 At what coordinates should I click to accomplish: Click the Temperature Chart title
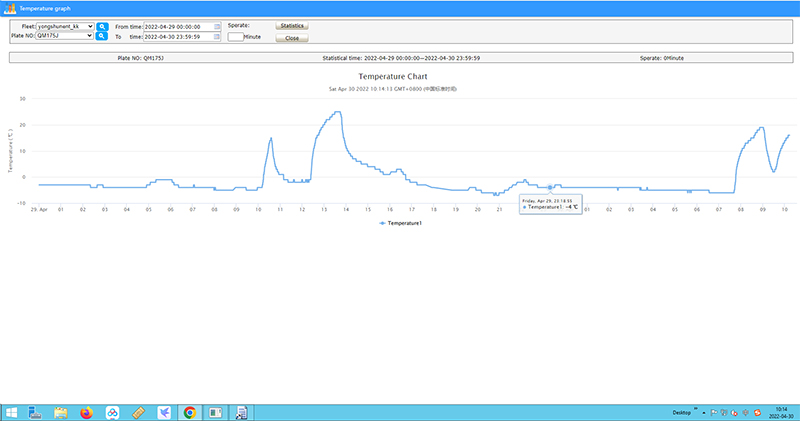tap(393, 77)
